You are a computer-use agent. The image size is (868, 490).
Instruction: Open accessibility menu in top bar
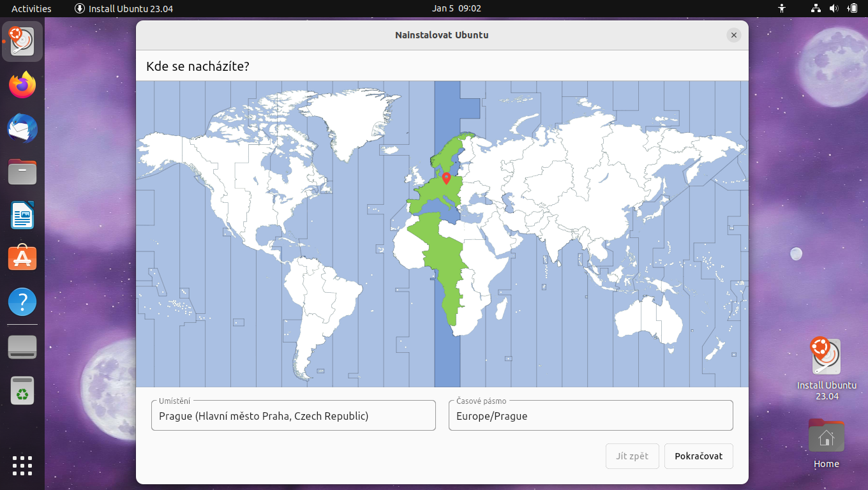(782, 8)
